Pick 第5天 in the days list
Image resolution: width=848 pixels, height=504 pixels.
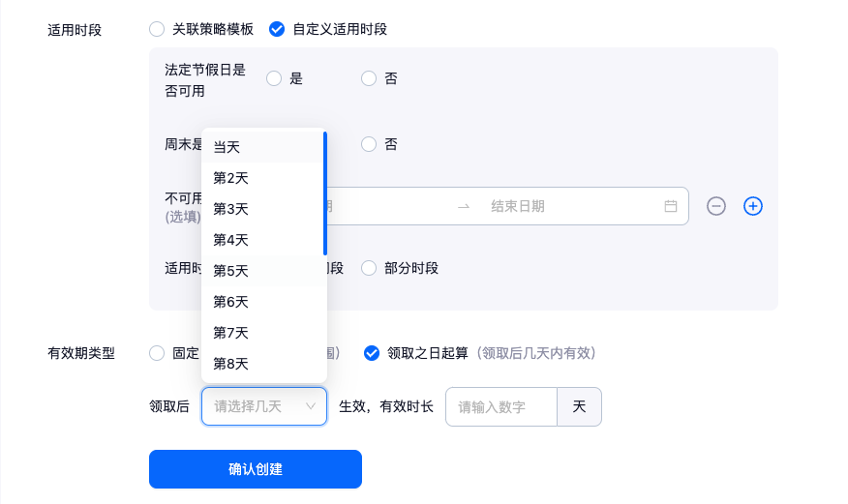click(x=231, y=271)
